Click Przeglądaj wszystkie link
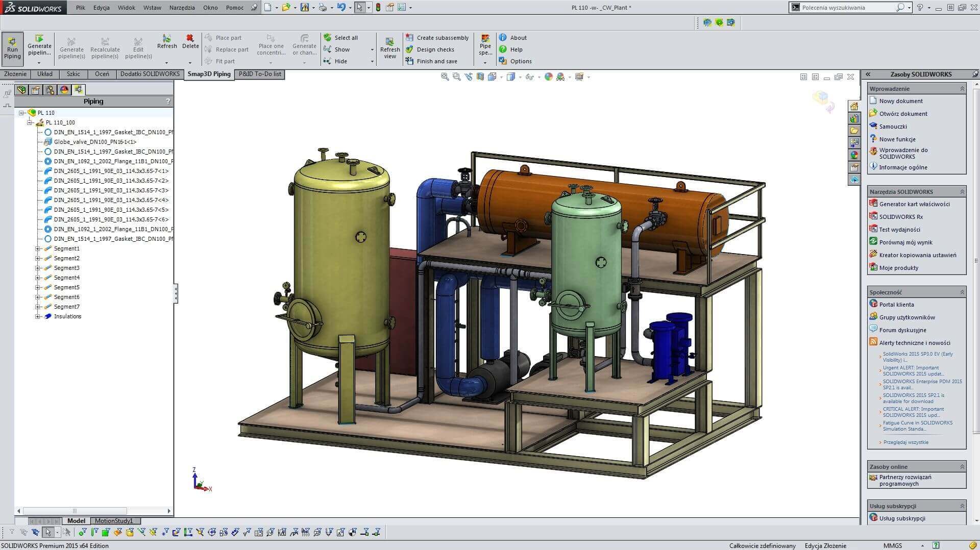This screenshot has height=550, width=980. point(905,442)
